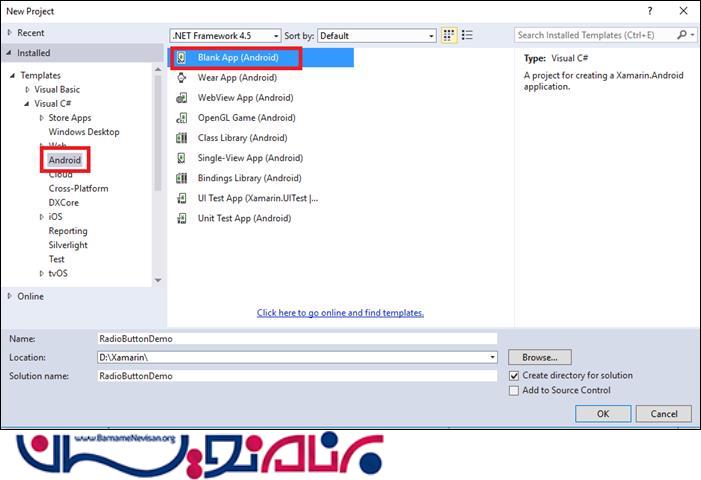The height and width of the screenshot is (480, 701).
Task: Open the help question mark button
Action: (x=650, y=11)
